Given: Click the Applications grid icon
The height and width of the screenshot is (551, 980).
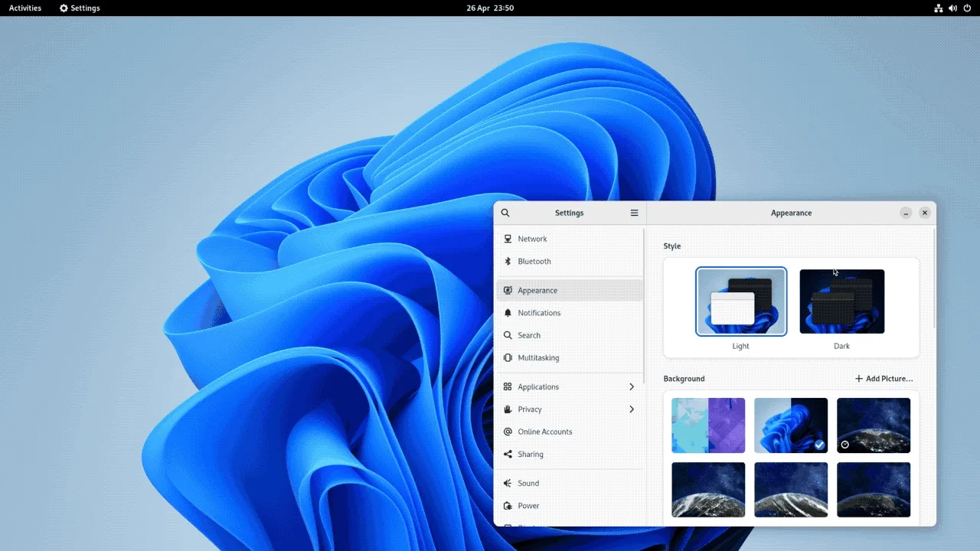Looking at the screenshot, I should click(508, 386).
